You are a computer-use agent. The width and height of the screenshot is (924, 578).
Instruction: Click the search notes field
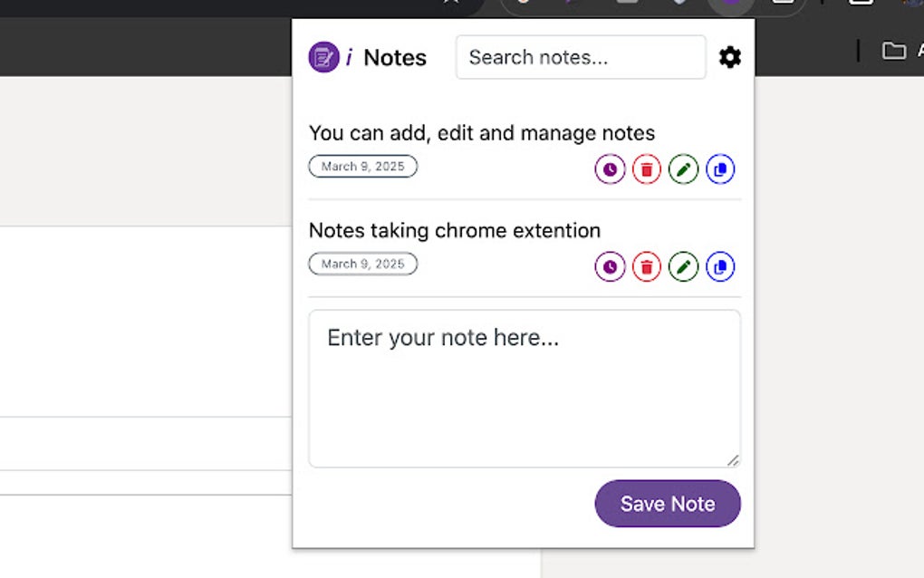click(x=580, y=56)
